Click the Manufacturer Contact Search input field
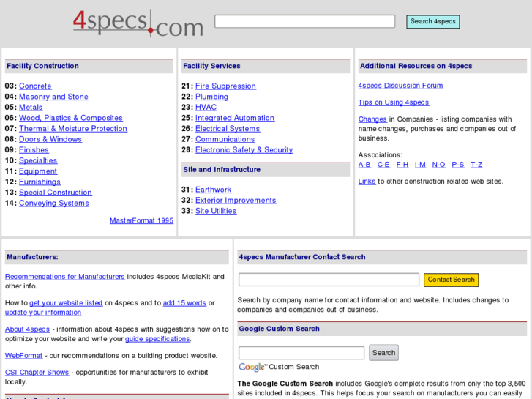 point(329,280)
